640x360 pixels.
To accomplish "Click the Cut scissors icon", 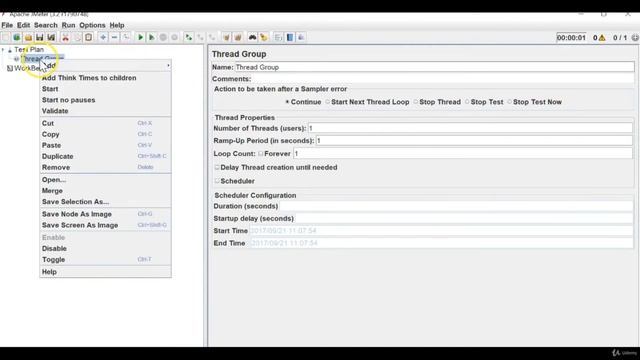I will coord(65,38).
